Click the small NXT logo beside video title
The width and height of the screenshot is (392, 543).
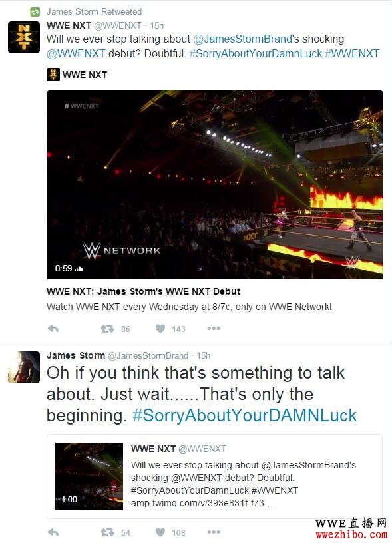point(53,75)
